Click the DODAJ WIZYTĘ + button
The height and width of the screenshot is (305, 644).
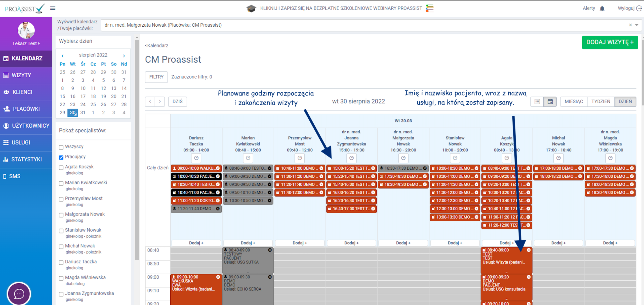pyautogui.click(x=610, y=42)
